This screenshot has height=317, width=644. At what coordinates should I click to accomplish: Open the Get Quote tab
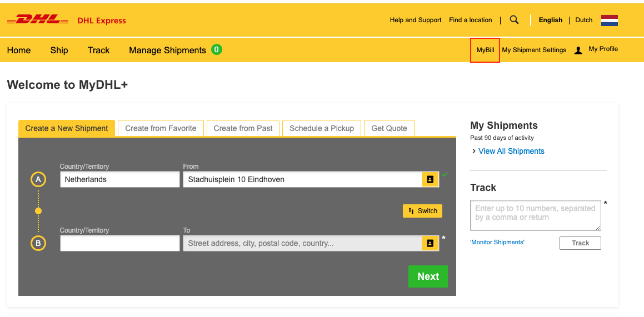pyautogui.click(x=389, y=128)
